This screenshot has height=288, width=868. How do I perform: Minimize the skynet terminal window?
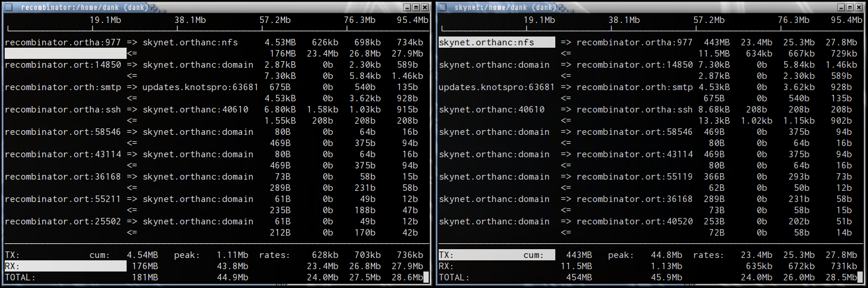[841, 7]
